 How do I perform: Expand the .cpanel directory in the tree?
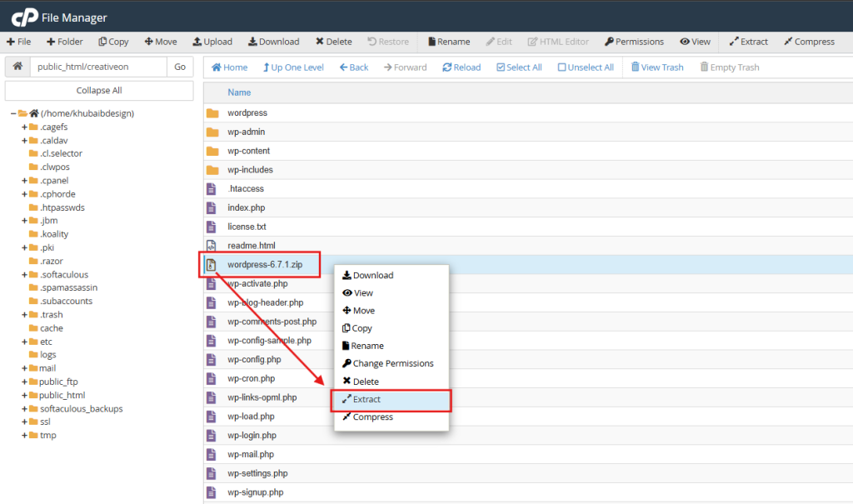coord(25,180)
